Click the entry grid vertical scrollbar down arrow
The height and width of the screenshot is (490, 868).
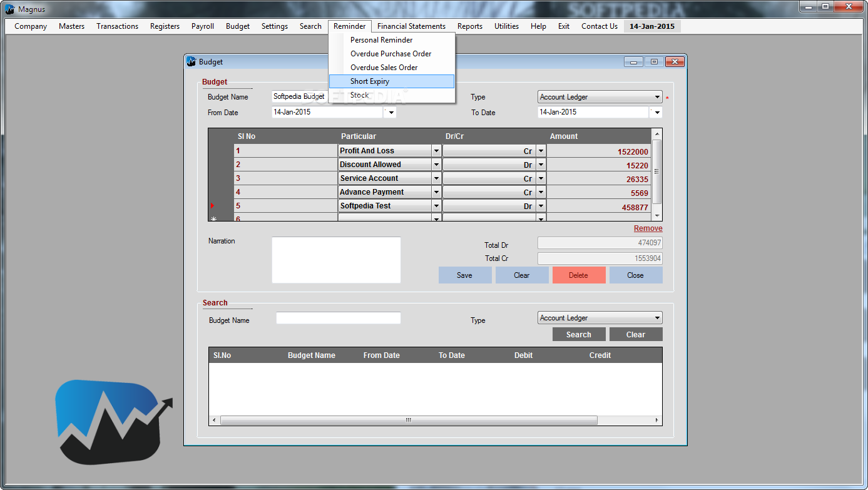[x=656, y=216]
